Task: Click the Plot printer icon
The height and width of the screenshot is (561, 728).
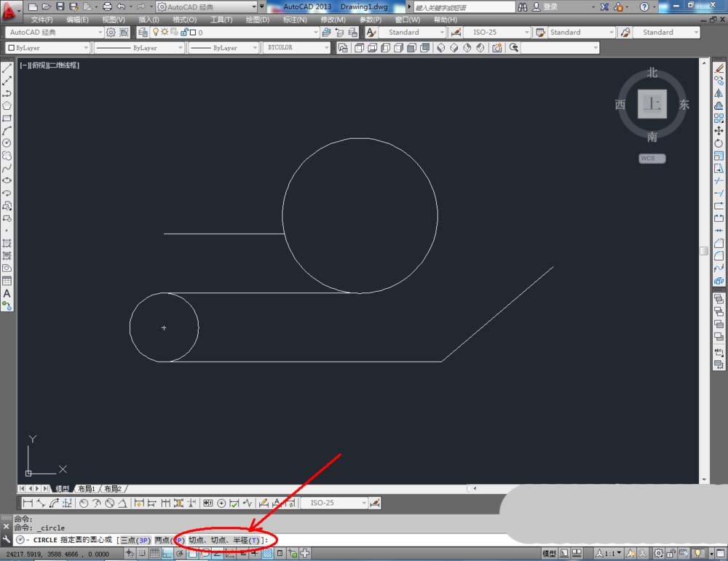Action: point(107,7)
